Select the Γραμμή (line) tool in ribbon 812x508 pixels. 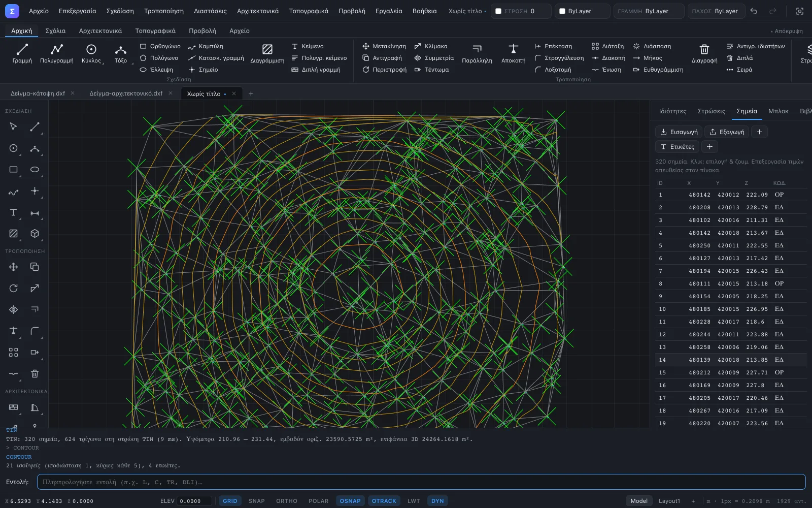coord(22,53)
